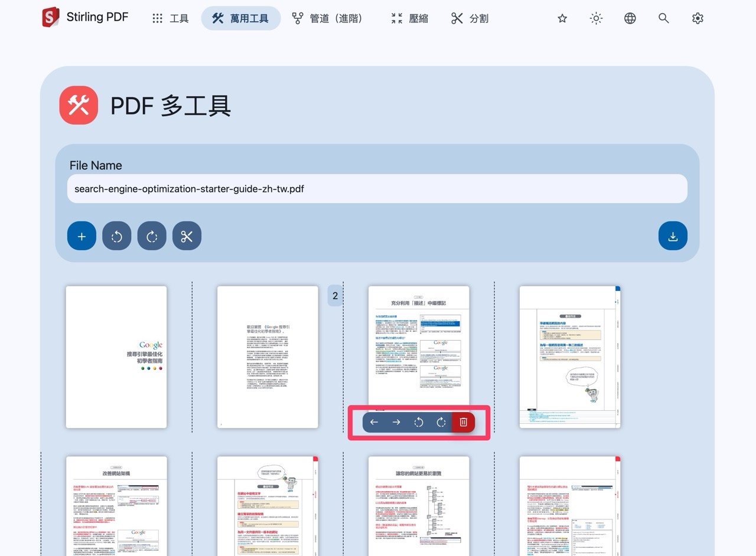Move page 3 left using arrow
756x556 pixels.
[374, 422]
